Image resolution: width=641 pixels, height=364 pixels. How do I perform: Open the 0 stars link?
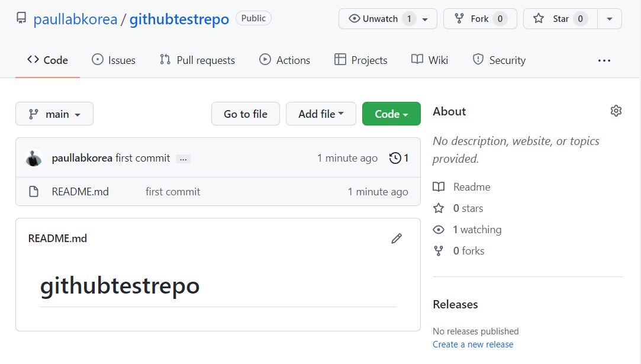[468, 208]
